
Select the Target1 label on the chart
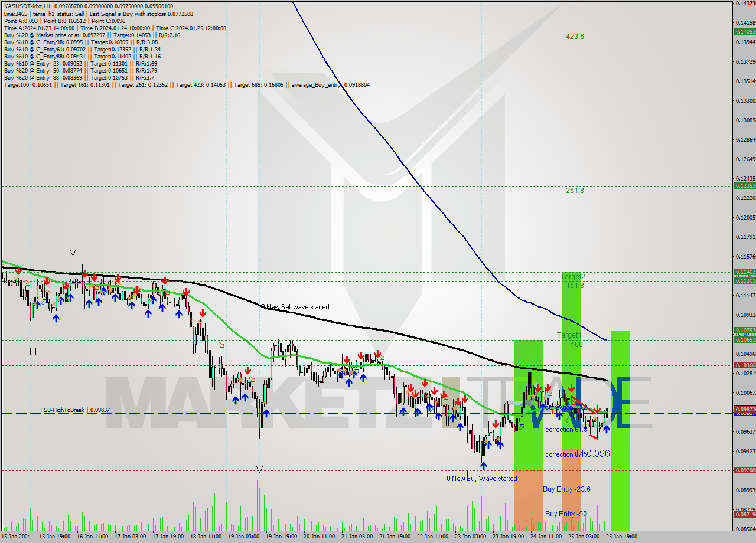(x=569, y=335)
